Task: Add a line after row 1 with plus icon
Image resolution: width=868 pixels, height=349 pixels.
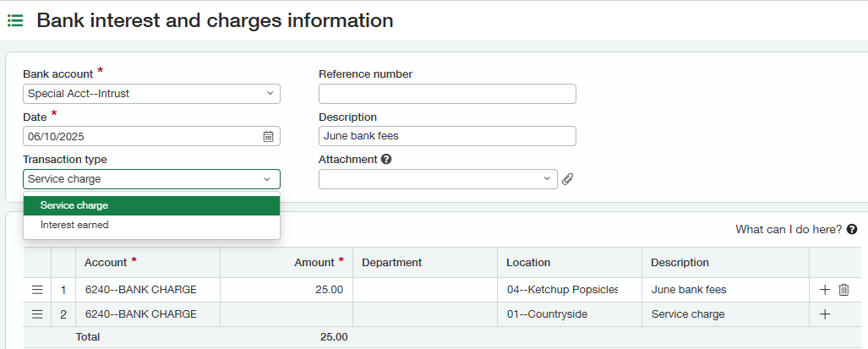Action: [x=825, y=290]
